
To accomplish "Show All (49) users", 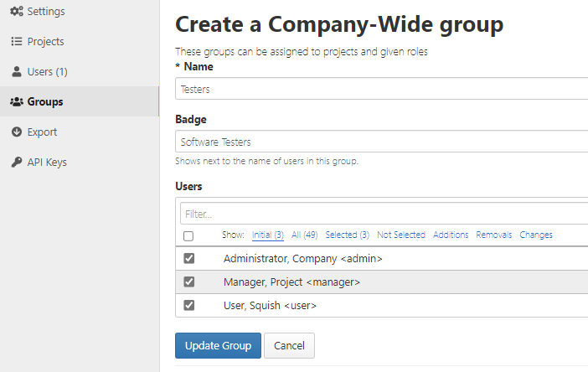I will coord(305,235).
